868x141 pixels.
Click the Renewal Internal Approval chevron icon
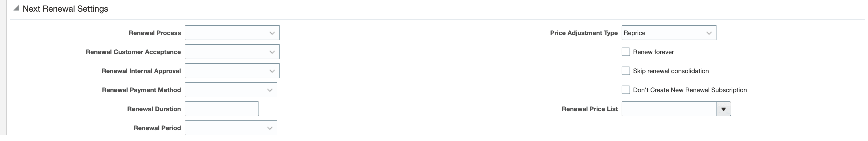click(272, 71)
